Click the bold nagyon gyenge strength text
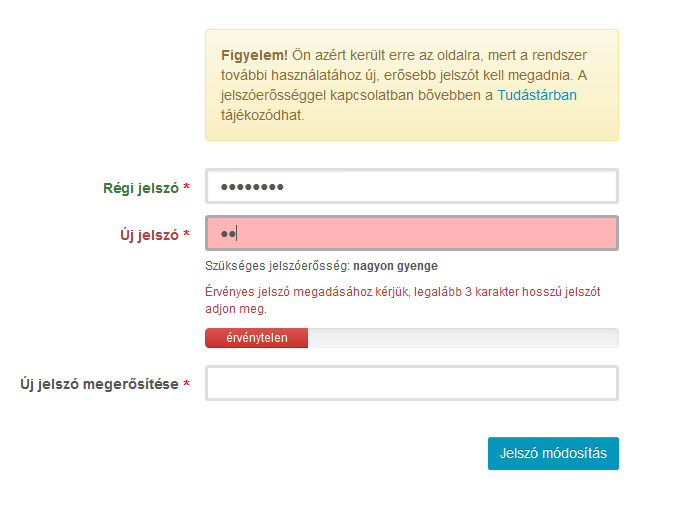Viewport: 677px width, 526px height. coord(395,266)
